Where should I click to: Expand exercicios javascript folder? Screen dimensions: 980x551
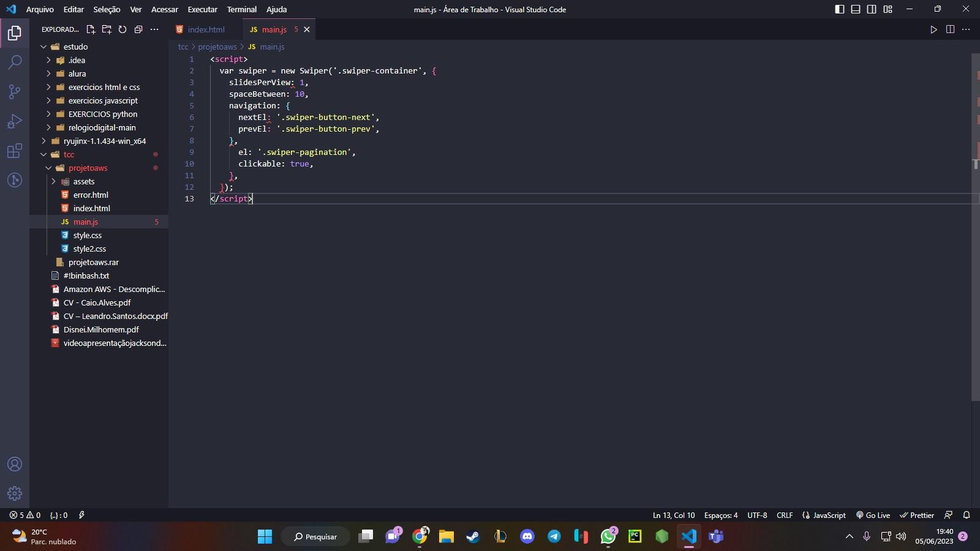(x=103, y=100)
